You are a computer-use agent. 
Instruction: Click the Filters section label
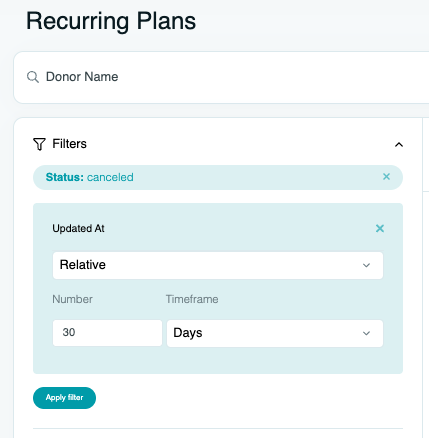click(x=69, y=144)
